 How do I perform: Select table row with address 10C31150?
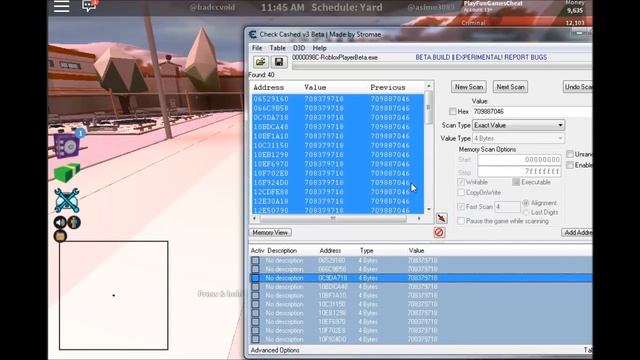coord(421,304)
